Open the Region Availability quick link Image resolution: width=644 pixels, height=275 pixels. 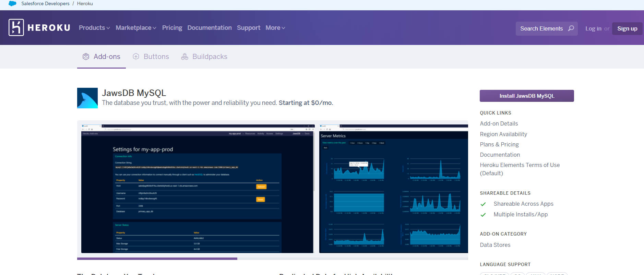503,134
